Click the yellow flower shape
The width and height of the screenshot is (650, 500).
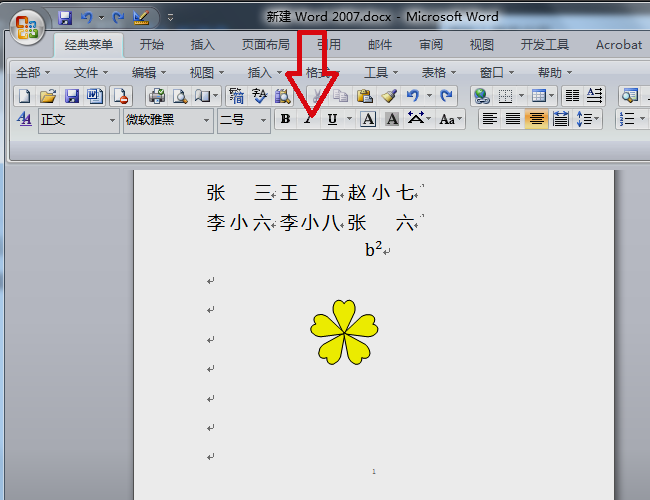click(345, 331)
